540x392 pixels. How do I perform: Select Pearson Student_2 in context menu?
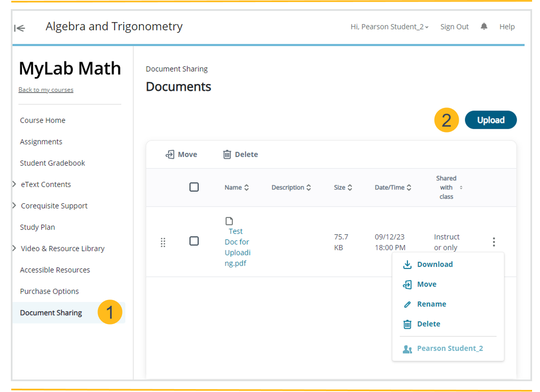click(450, 349)
